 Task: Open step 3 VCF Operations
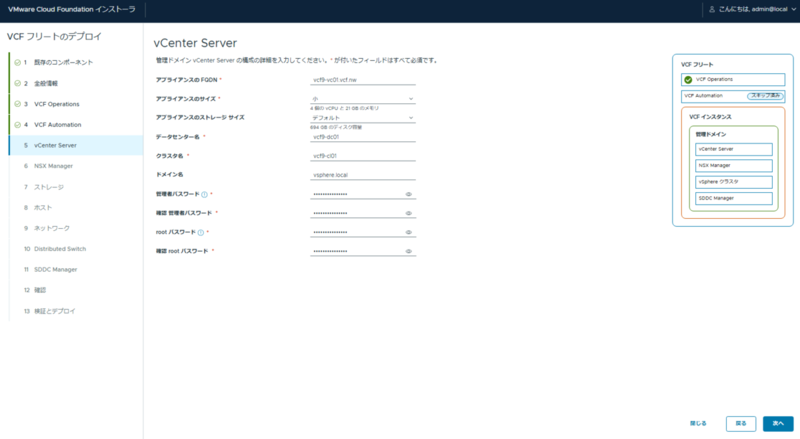point(76,104)
